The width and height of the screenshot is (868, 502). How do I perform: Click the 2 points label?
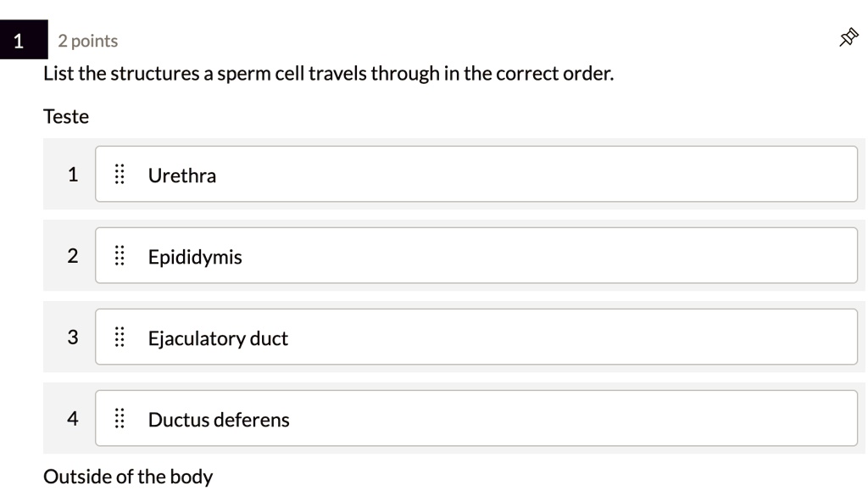(x=87, y=39)
